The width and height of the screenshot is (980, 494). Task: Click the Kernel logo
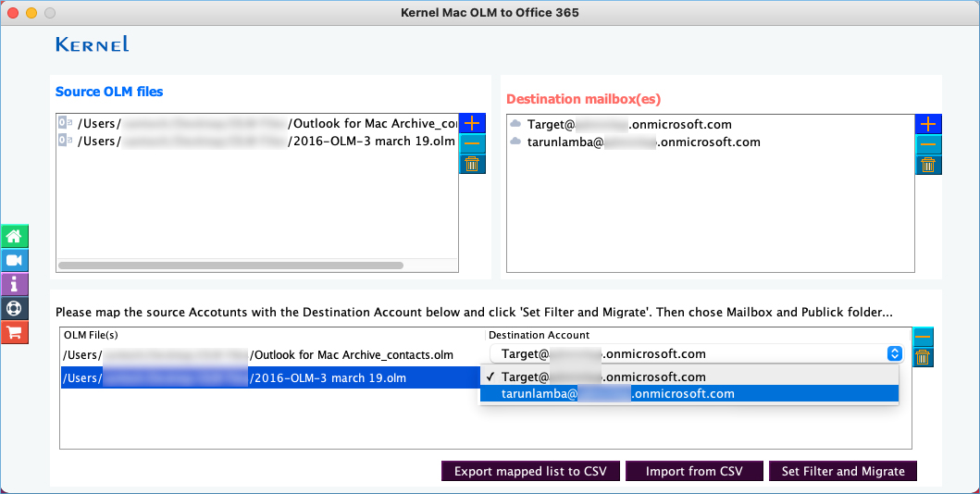tap(93, 43)
